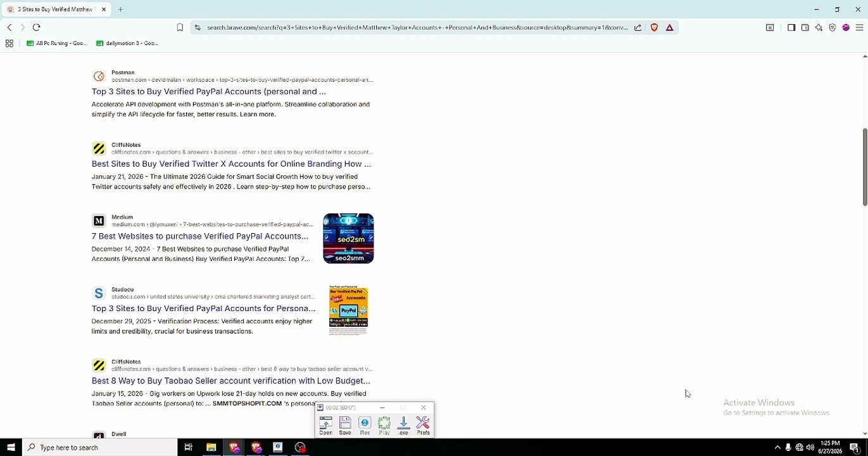Open the notification center

pyautogui.click(x=854, y=447)
